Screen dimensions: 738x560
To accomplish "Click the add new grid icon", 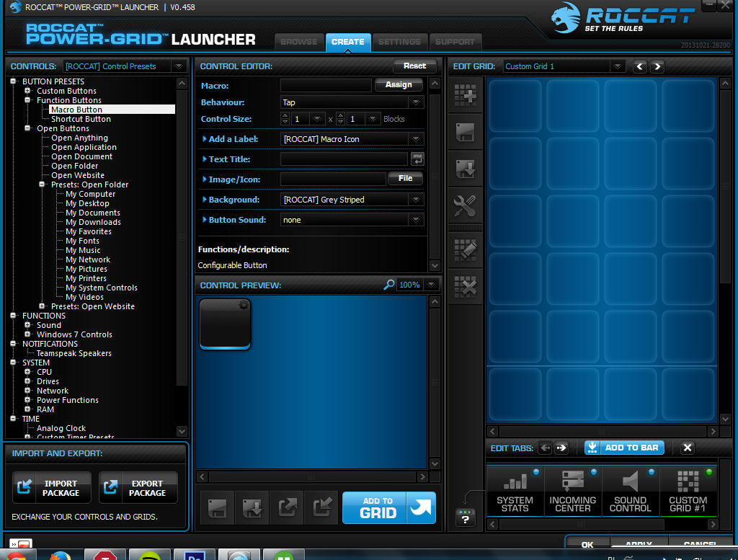I will click(465, 96).
